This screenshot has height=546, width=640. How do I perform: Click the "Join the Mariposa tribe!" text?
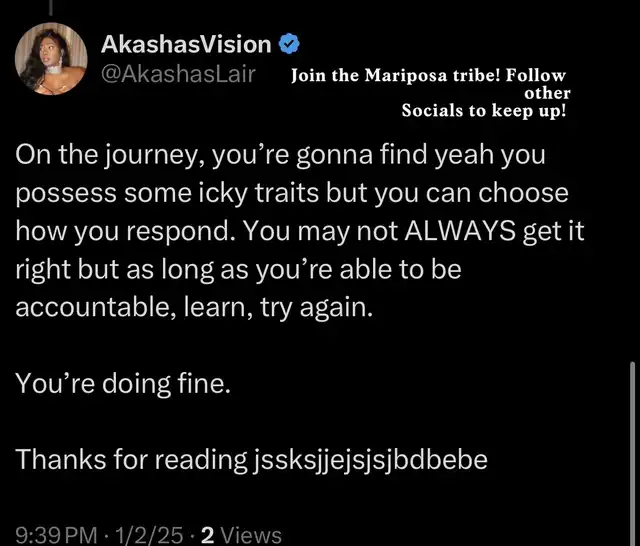coord(396,75)
